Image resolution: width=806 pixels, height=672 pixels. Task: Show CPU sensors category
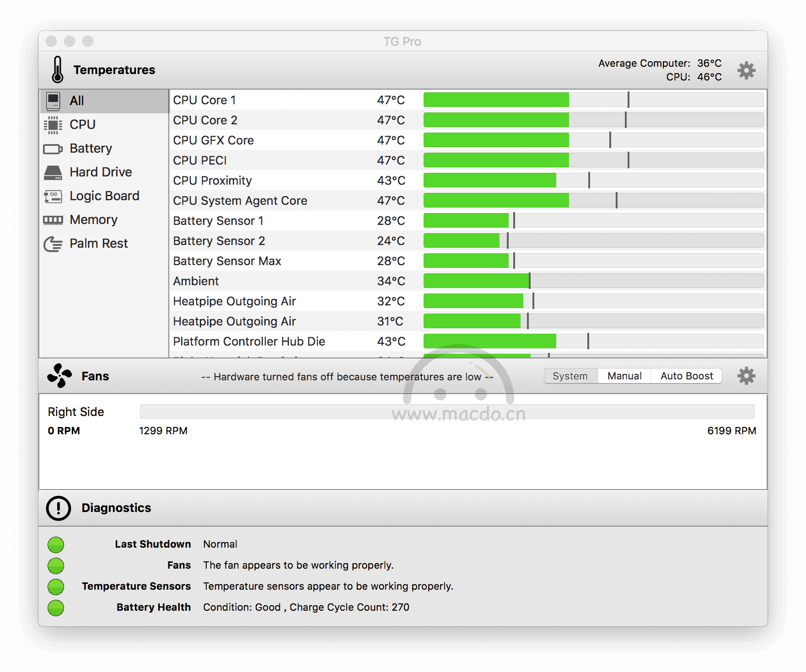104,125
